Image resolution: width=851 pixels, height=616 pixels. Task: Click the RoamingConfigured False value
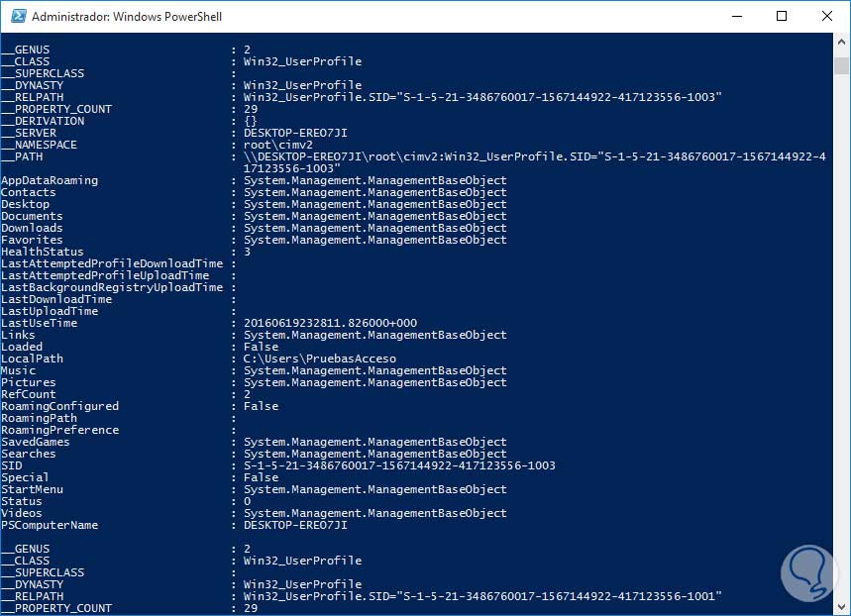[x=261, y=406]
